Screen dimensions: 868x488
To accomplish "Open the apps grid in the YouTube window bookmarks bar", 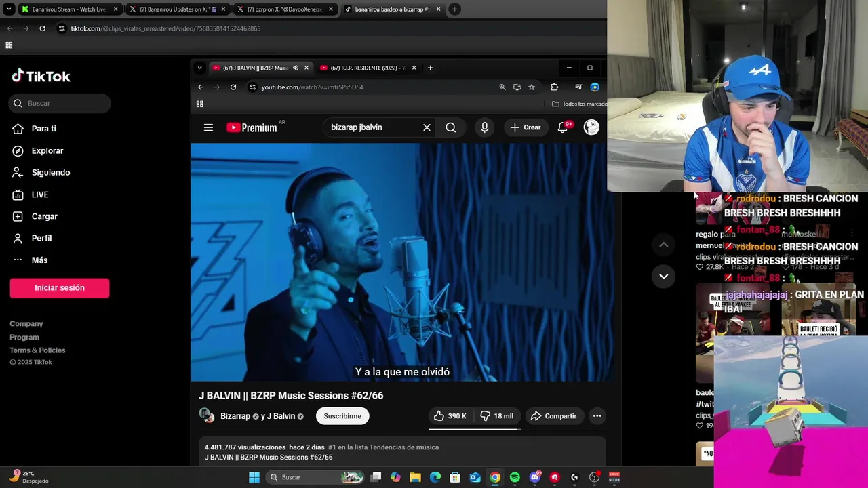I will (199, 104).
